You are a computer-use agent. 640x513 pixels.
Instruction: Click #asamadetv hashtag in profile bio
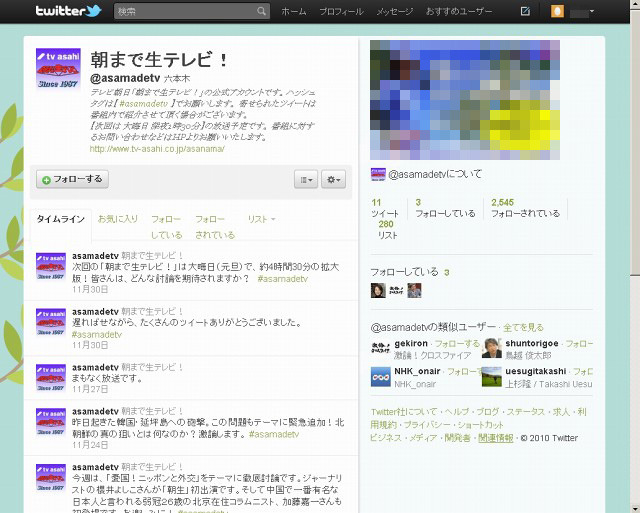coord(144,104)
